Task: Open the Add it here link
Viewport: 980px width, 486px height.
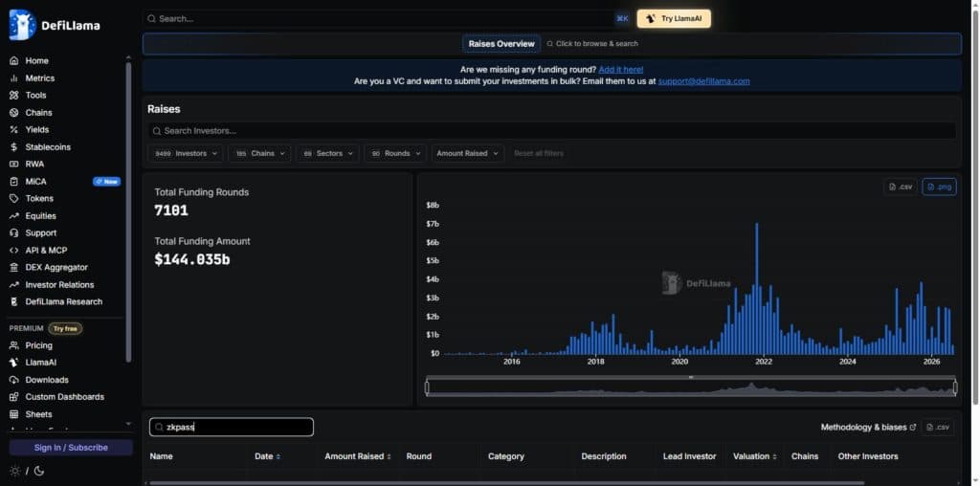Action: (x=620, y=69)
